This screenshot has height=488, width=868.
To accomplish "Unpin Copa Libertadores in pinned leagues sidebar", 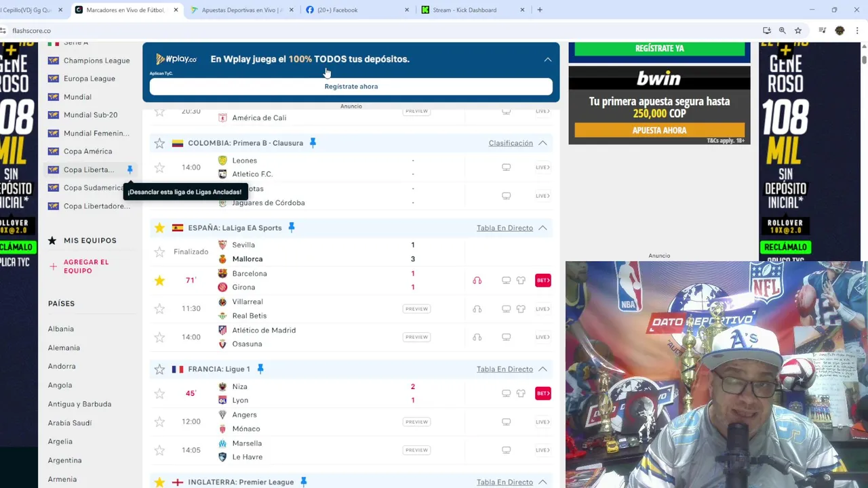I will [x=130, y=169].
